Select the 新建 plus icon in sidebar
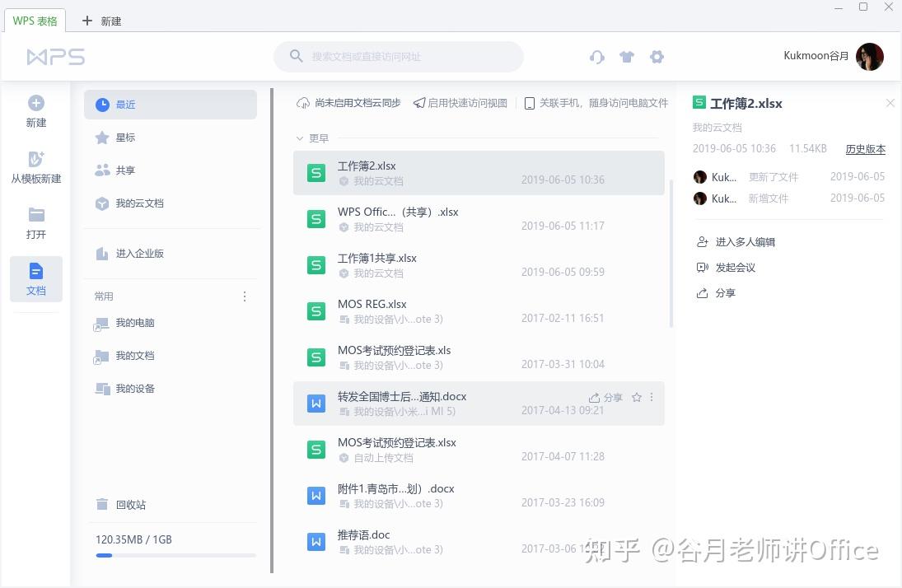Viewport: 902px width, 588px height. point(35,104)
